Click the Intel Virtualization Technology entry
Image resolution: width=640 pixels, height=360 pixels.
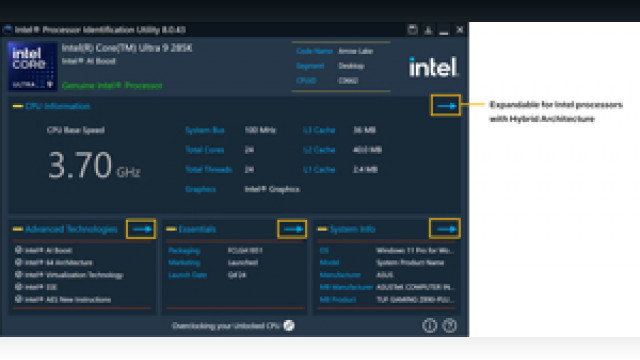tap(74, 275)
